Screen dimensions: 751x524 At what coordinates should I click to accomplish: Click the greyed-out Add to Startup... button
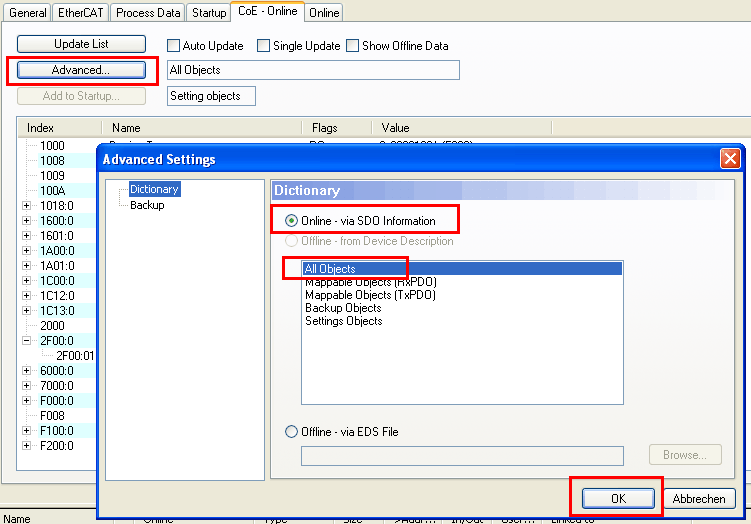pyautogui.click(x=81, y=96)
